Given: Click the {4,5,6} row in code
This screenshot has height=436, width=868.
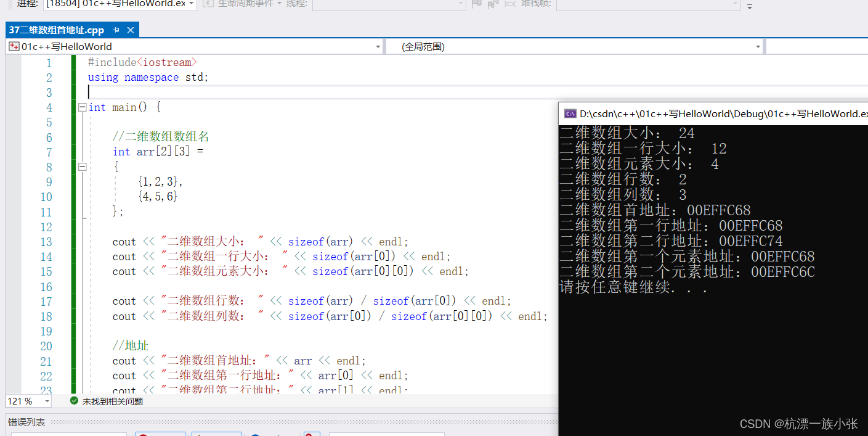Looking at the screenshot, I should (158, 197).
